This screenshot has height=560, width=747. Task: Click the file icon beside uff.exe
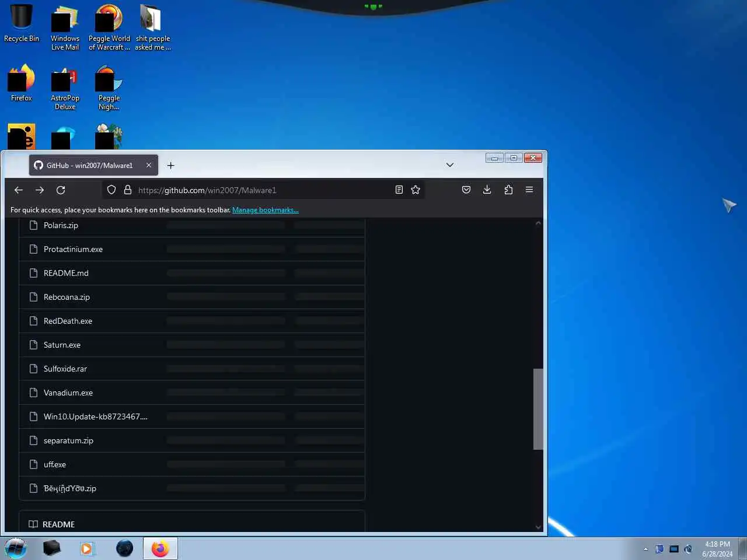coord(33,464)
